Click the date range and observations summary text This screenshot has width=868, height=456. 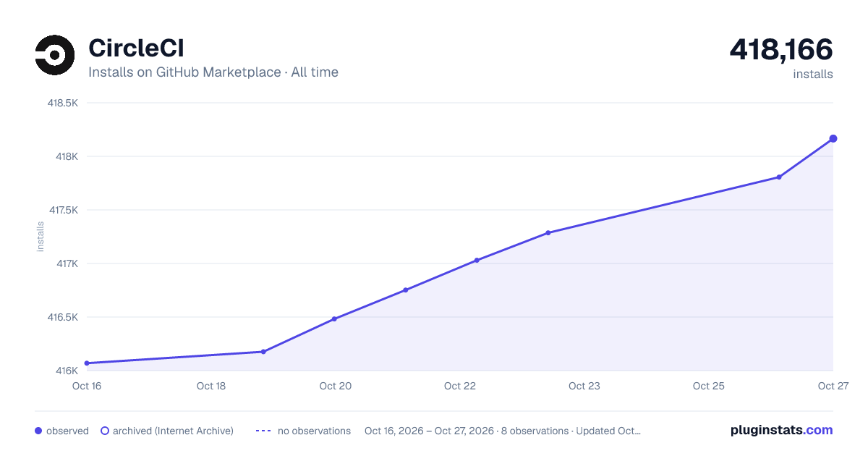click(x=503, y=431)
